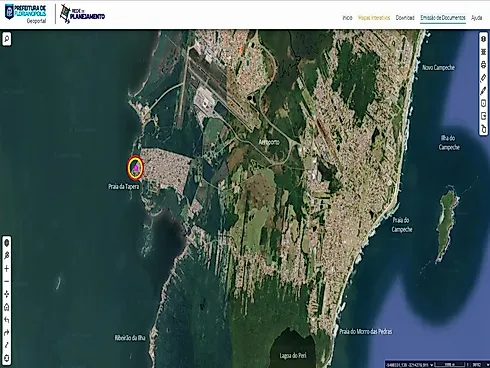Click the locate position icon below globe
The width and height of the screenshot is (490, 368).
pos(6,256)
